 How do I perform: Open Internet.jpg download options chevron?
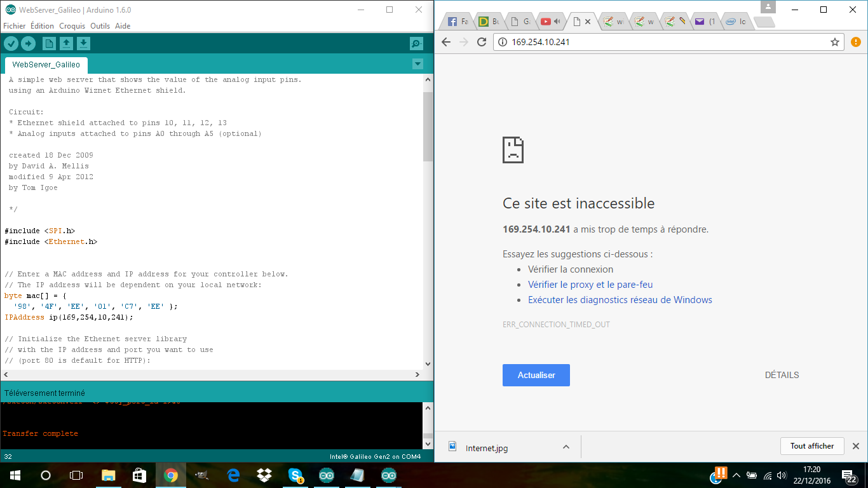click(x=566, y=447)
